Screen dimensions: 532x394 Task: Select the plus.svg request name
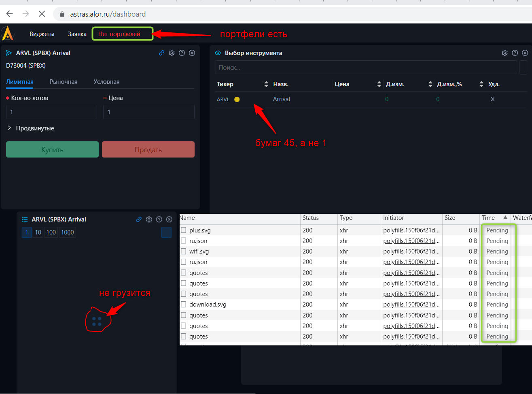[x=200, y=230]
